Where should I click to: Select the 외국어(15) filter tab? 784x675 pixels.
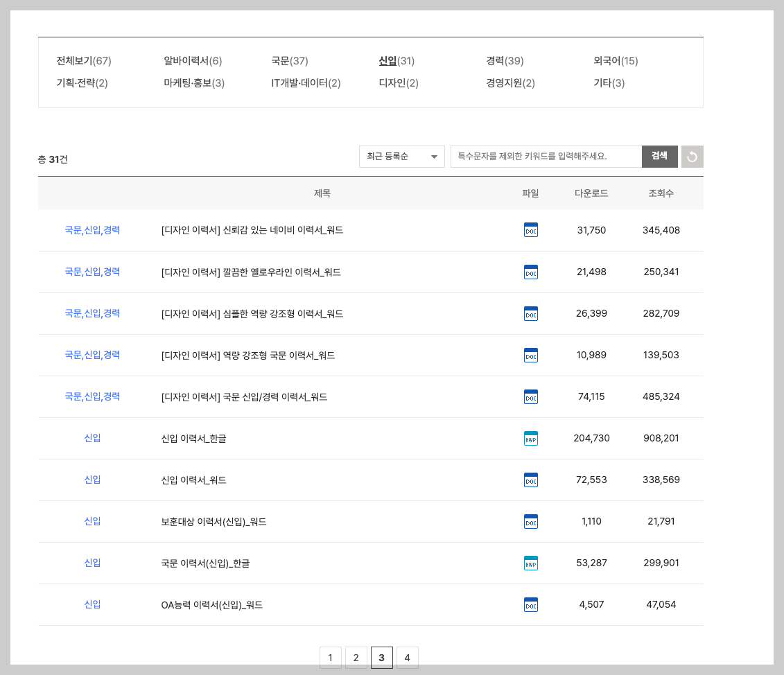tap(614, 61)
